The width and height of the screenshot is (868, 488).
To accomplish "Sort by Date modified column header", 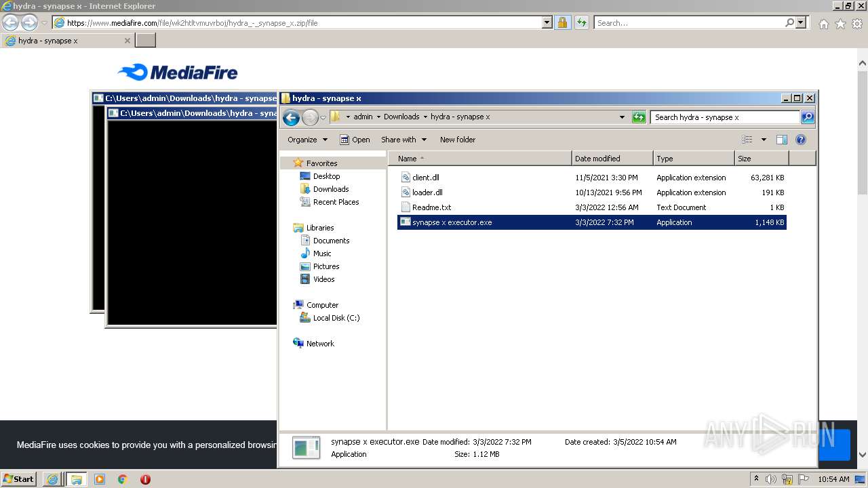I will coord(612,159).
